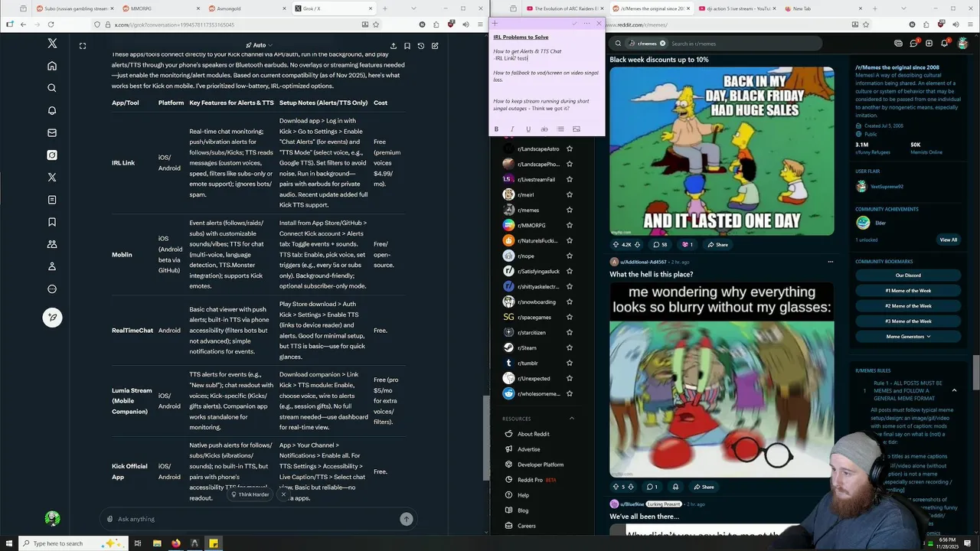Open right Firefox window tab list chevron
Image resolution: width=980 pixels, height=551 pixels.
coord(905,8)
